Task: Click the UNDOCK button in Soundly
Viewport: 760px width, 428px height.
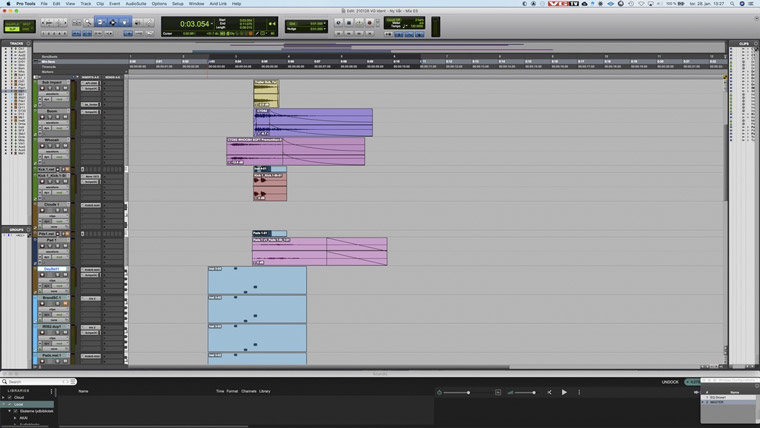Action: 670,382
